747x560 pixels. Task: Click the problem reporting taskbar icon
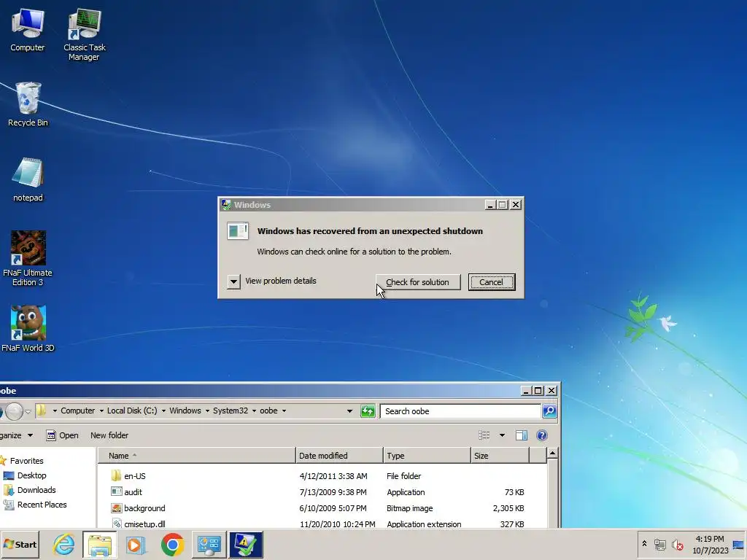[246, 544]
